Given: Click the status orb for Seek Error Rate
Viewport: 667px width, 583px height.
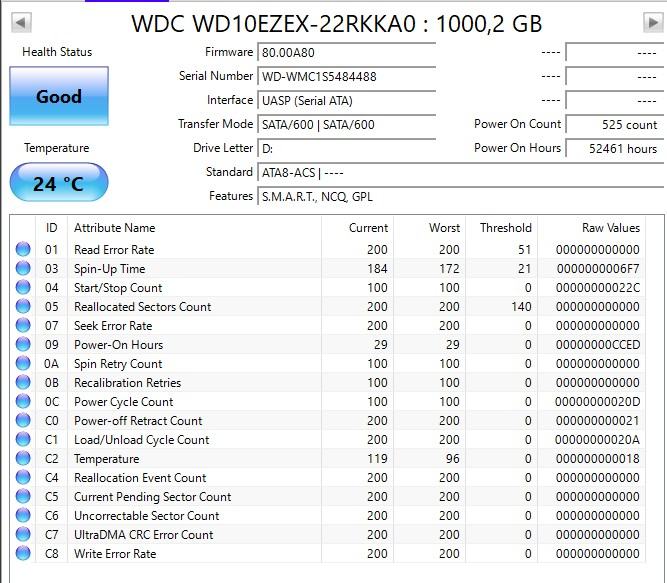Looking at the screenshot, I should (23, 325).
